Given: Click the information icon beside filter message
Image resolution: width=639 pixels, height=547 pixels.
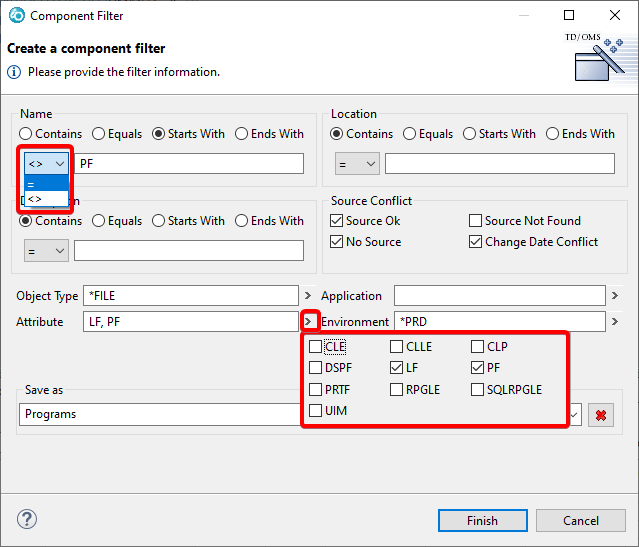Looking at the screenshot, I should (x=14, y=72).
